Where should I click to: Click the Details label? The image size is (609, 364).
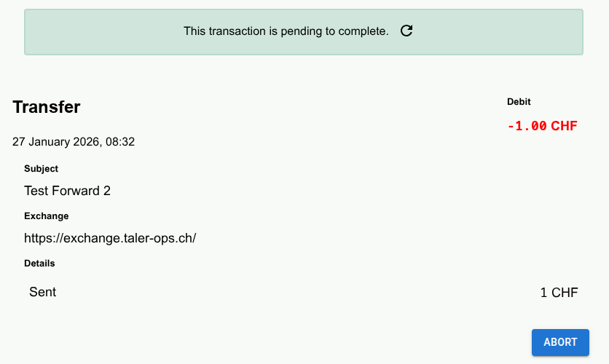[x=39, y=264]
